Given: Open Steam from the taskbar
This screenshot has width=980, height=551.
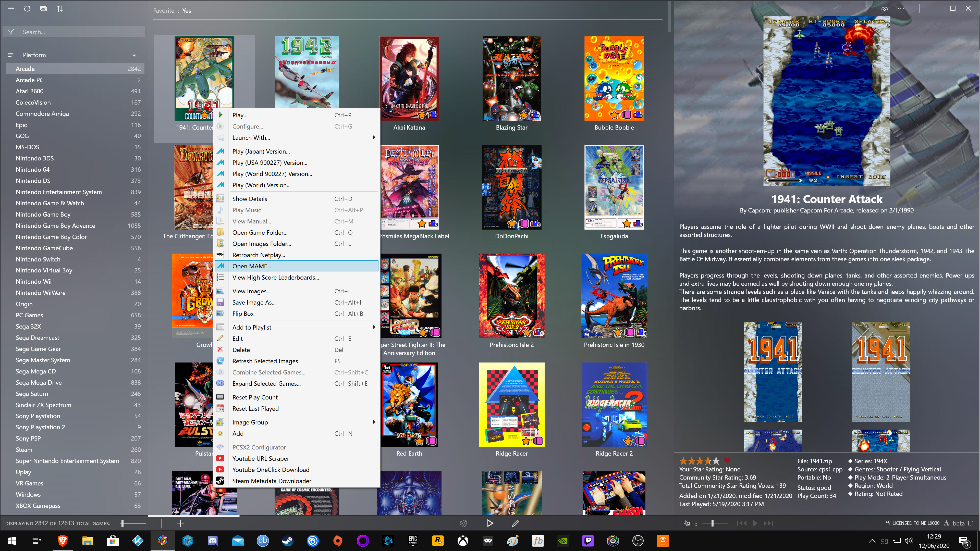Looking at the screenshot, I should [288, 540].
